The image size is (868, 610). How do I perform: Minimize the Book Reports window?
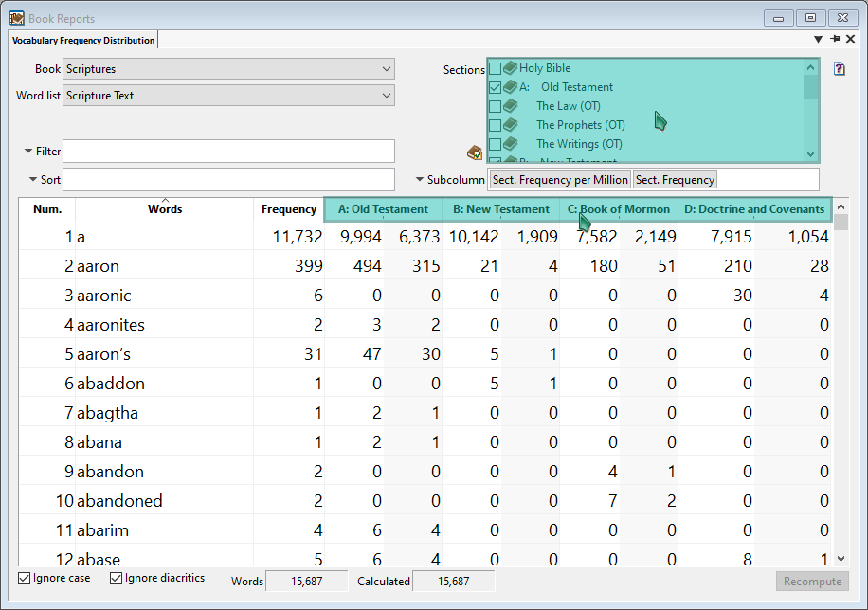tap(778, 18)
